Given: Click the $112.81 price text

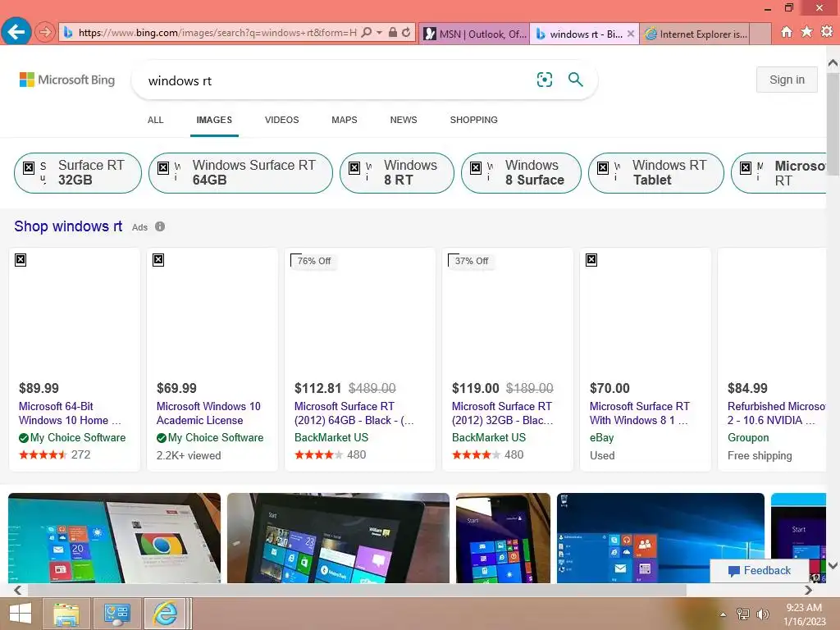Looking at the screenshot, I should pos(317,388).
